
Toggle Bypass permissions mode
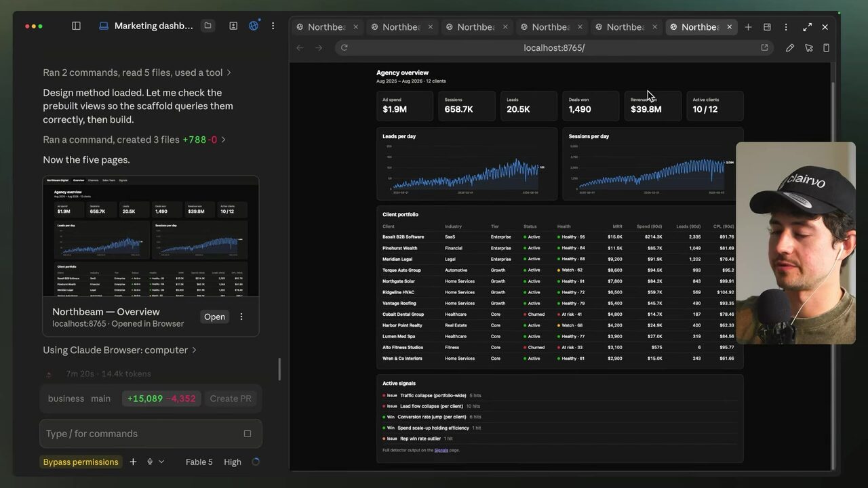81,462
